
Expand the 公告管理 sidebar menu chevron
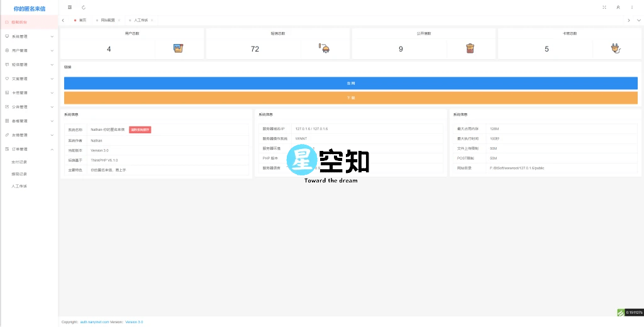click(52, 107)
